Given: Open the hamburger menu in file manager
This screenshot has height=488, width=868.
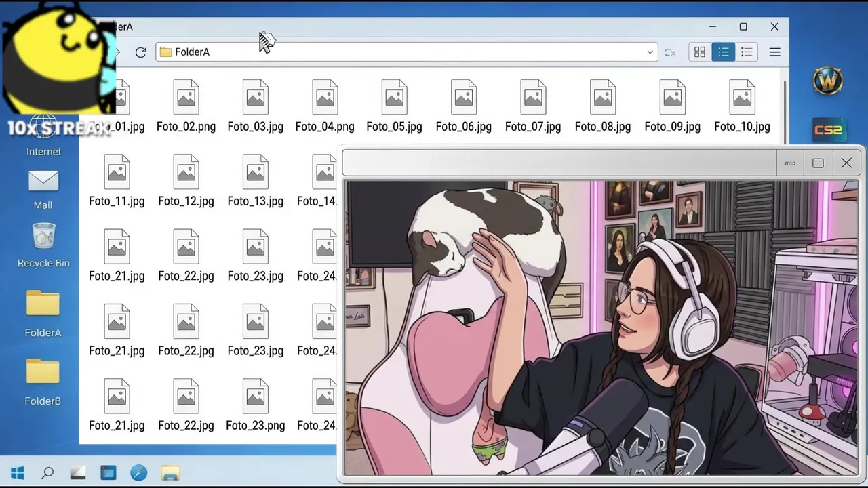Looking at the screenshot, I should (x=774, y=52).
